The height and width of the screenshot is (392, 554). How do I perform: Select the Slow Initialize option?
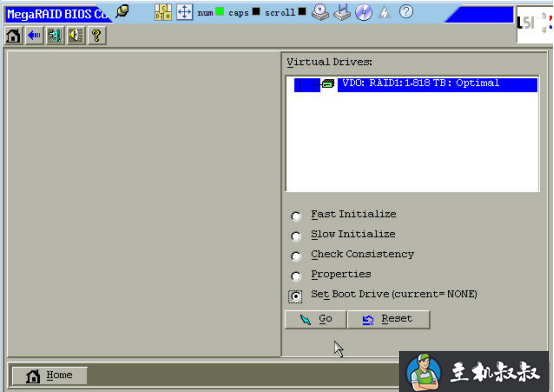[296, 236]
